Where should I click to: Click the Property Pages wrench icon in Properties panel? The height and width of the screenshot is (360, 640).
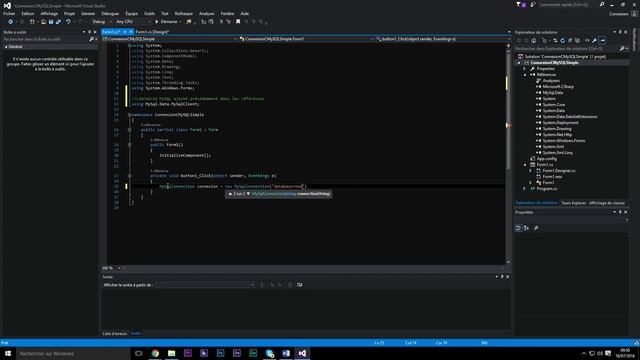[x=536, y=228]
